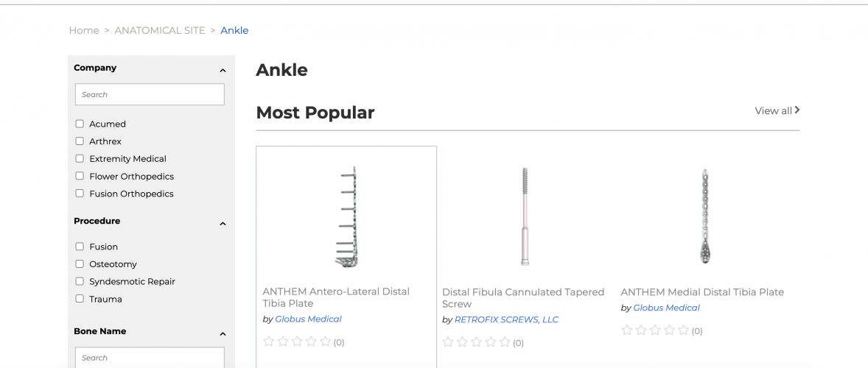Image resolution: width=868 pixels, height=368 pixels.
Task: Collapse the Bone Name filter section
Action: pos(223,334)
